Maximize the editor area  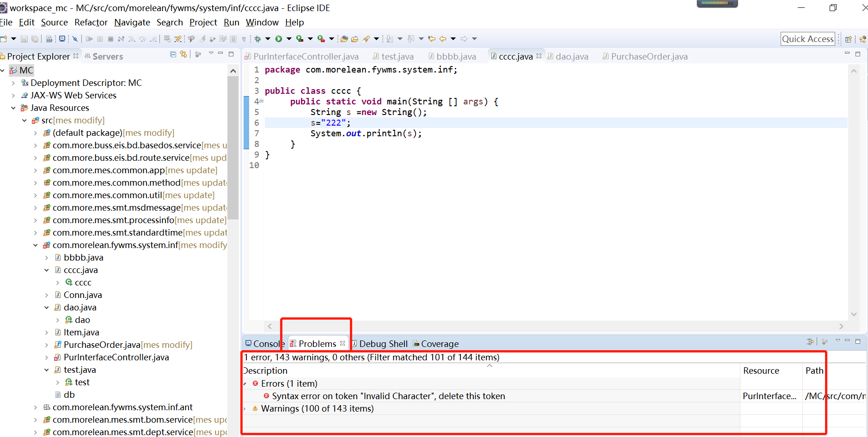click(858, 54)
